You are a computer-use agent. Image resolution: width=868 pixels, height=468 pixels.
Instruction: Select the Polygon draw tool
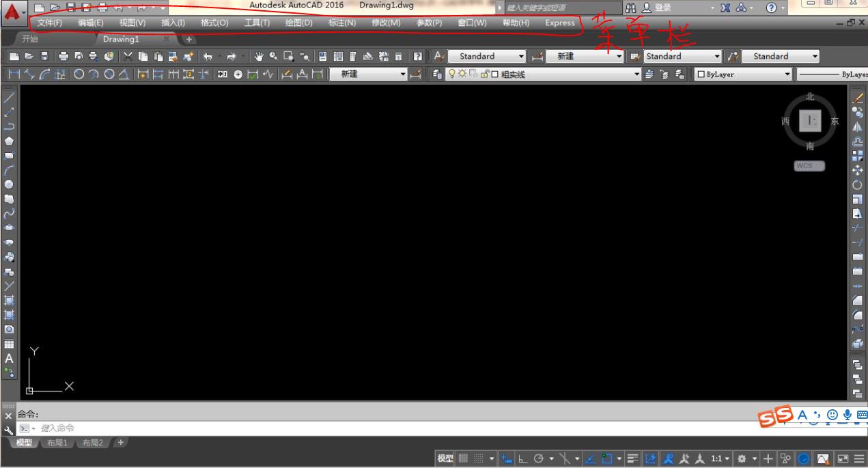[x=10, y=141]
